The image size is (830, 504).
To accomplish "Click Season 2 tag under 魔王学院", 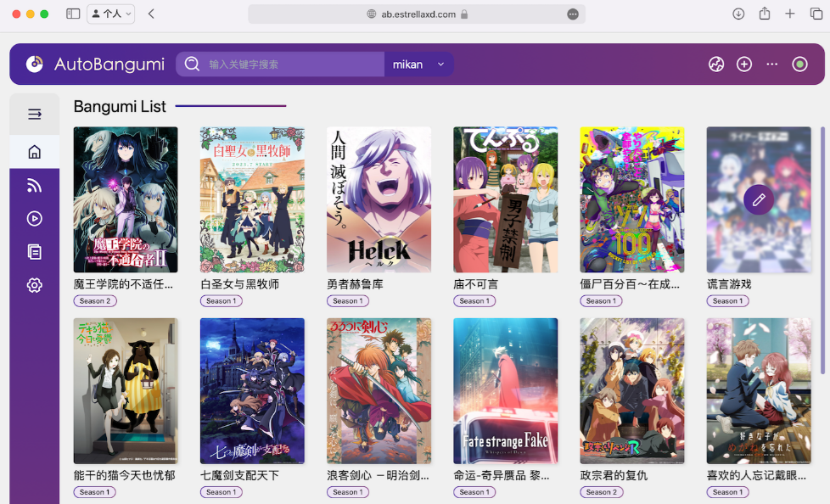I will [95, 300].
